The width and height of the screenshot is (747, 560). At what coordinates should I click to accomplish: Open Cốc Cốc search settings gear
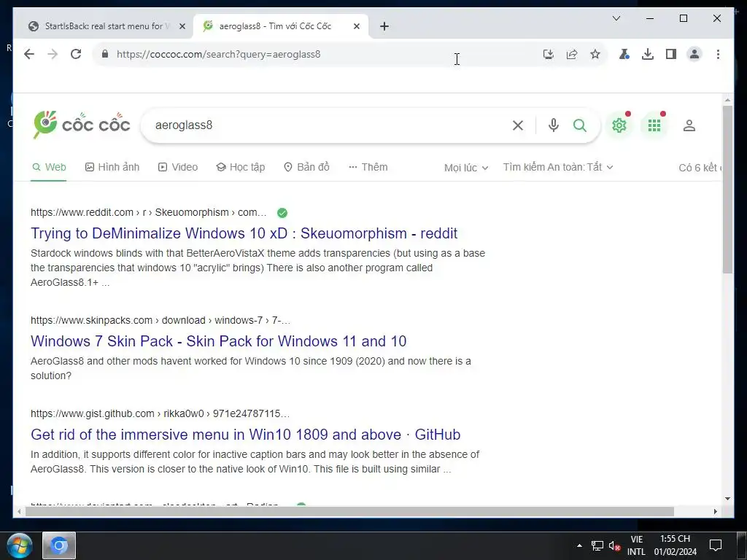pos(619,125)
